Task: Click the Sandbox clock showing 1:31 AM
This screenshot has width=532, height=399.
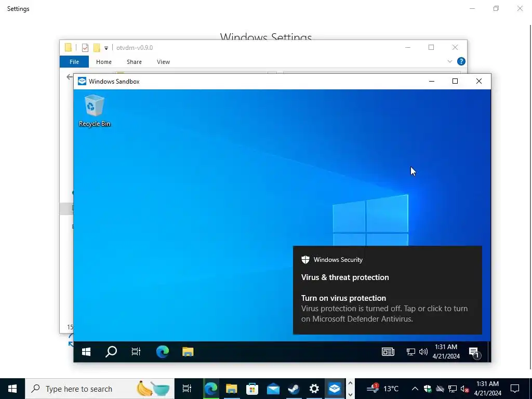Action: coord(446,352)
